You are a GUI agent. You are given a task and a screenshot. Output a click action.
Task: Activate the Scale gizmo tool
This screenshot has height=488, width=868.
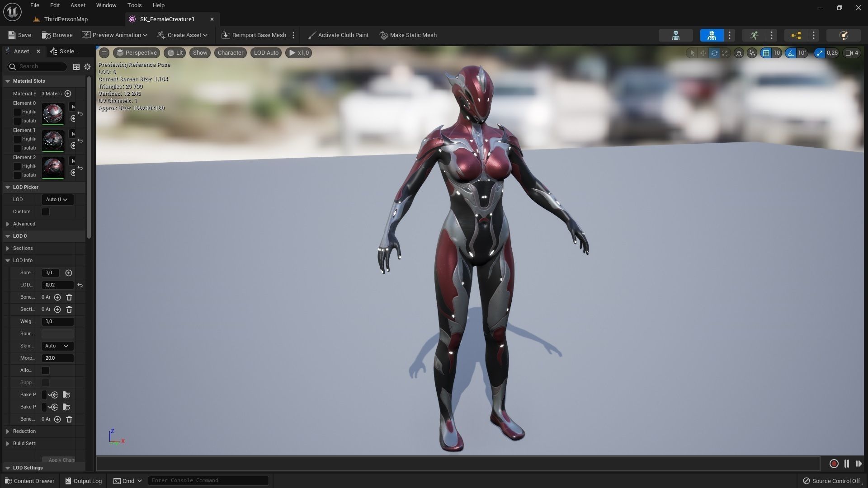click(x=725, y=53)
